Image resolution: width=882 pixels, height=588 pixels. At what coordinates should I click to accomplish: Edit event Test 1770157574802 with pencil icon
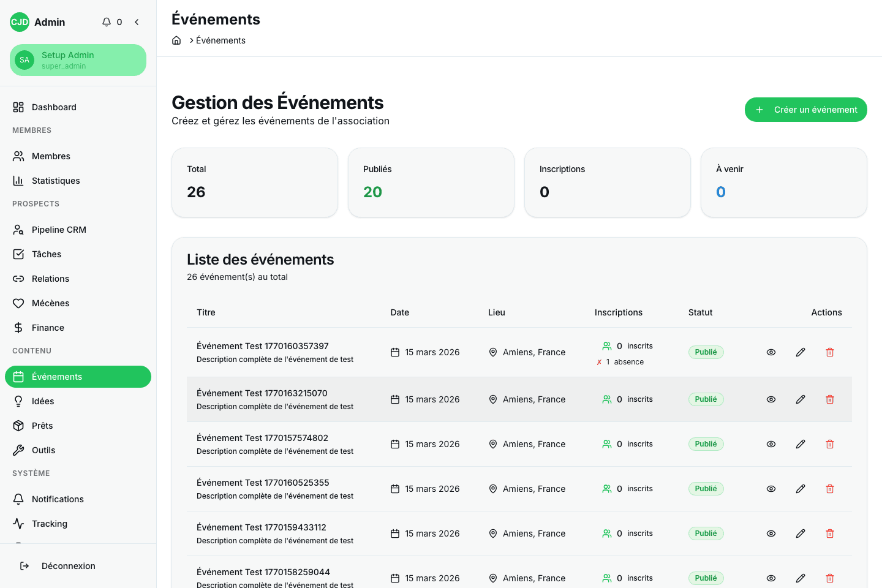click(x=801, y=444)
